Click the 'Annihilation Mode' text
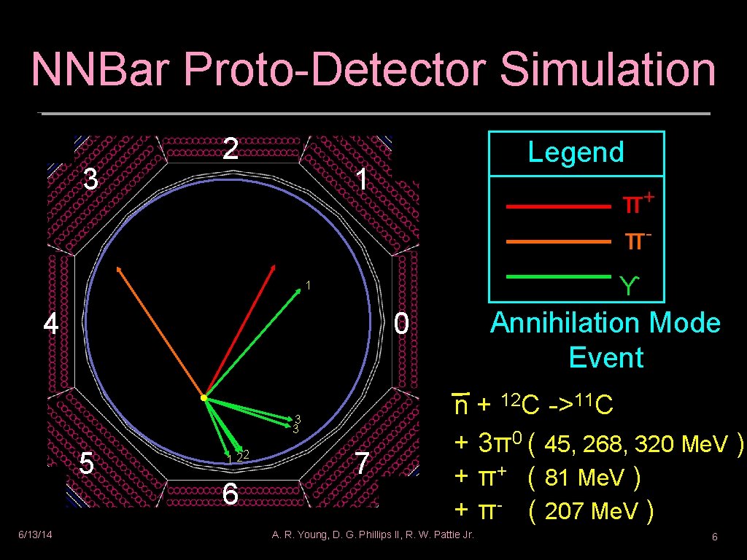Viewport: 747px width, 560px height. click(x=605, y=322)
